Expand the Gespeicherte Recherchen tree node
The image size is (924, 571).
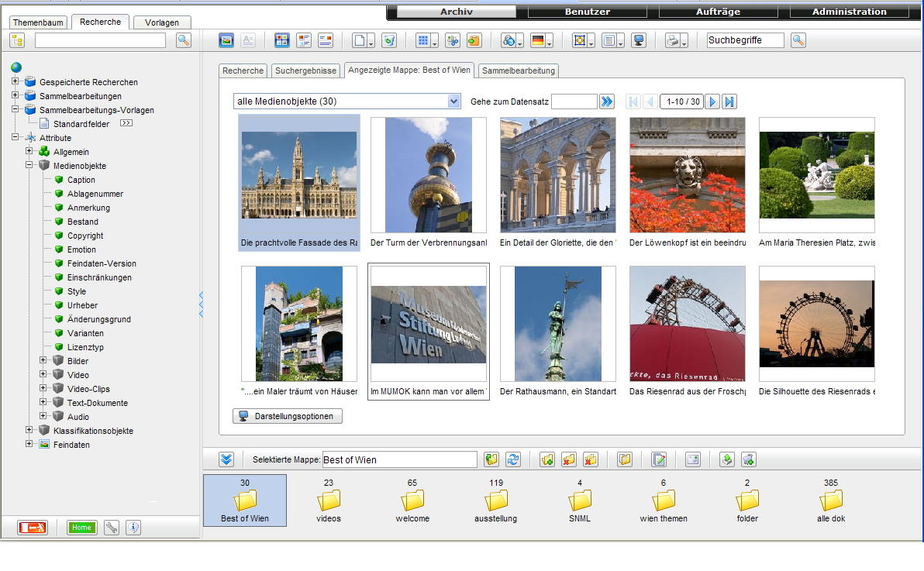(x=16, y=82)
